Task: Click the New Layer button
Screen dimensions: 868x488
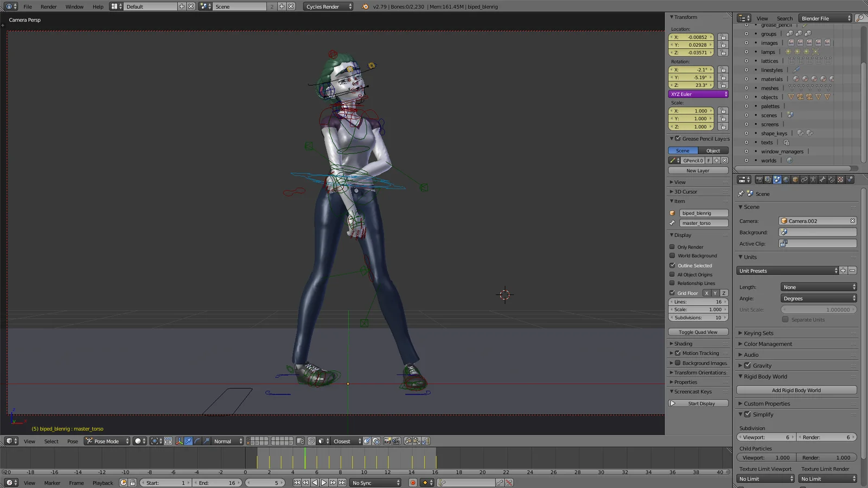Action: coord(698,170)
